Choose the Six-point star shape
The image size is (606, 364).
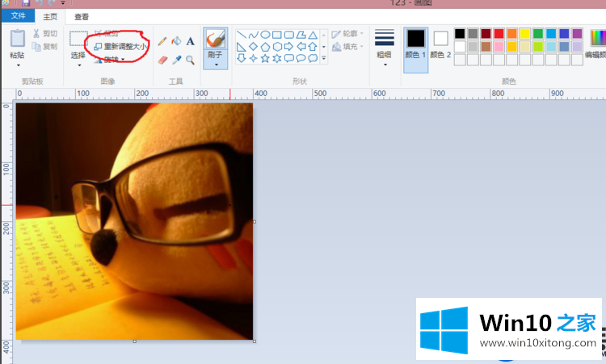click(276, 58)
